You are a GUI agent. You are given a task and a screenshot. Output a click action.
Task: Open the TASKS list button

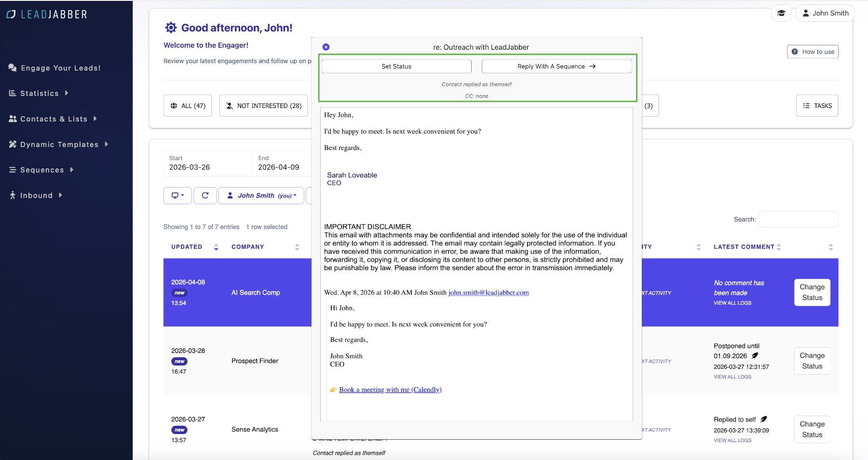pos(817,106)
